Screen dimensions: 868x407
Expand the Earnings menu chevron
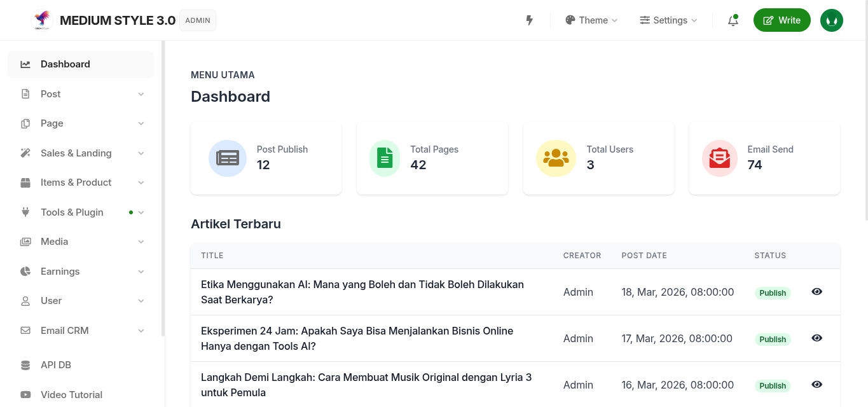coord(141,272)
